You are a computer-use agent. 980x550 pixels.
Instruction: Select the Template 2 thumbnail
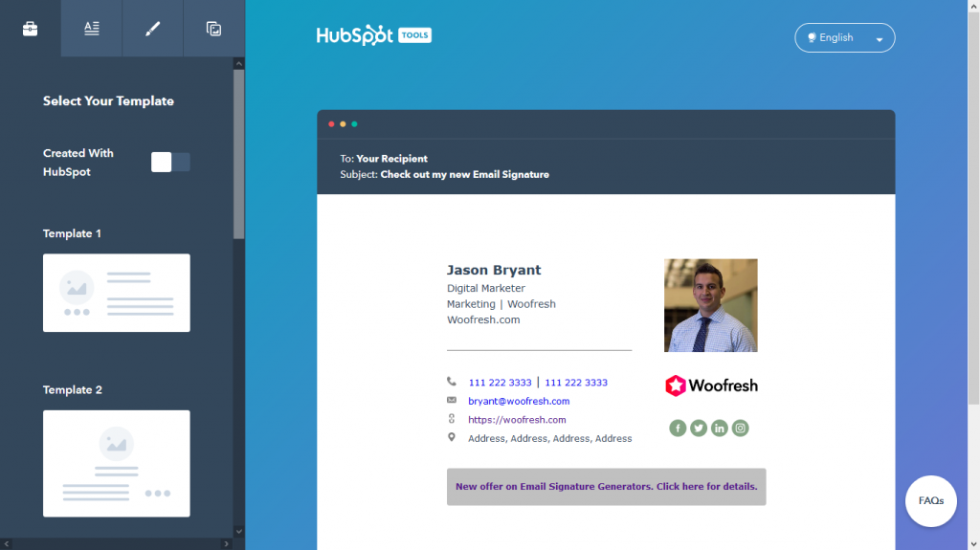[x=116, y=463]
